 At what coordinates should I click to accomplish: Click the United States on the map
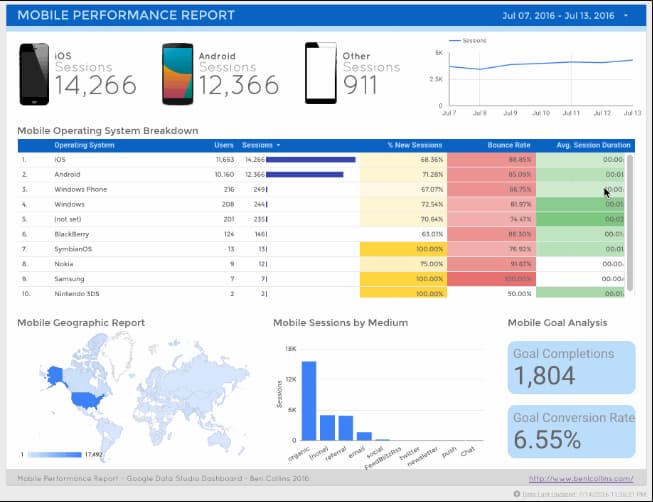(84, 400)
